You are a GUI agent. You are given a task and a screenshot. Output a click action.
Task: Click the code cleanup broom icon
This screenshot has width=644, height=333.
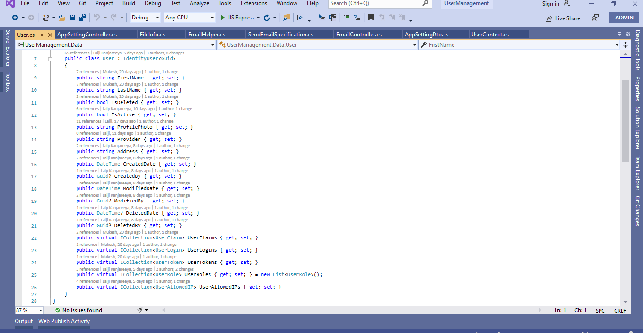click(140, 310)
